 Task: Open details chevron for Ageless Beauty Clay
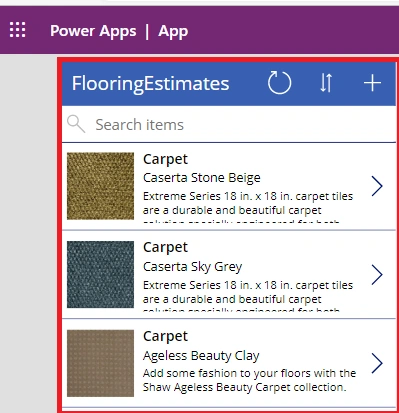[377, 363]
